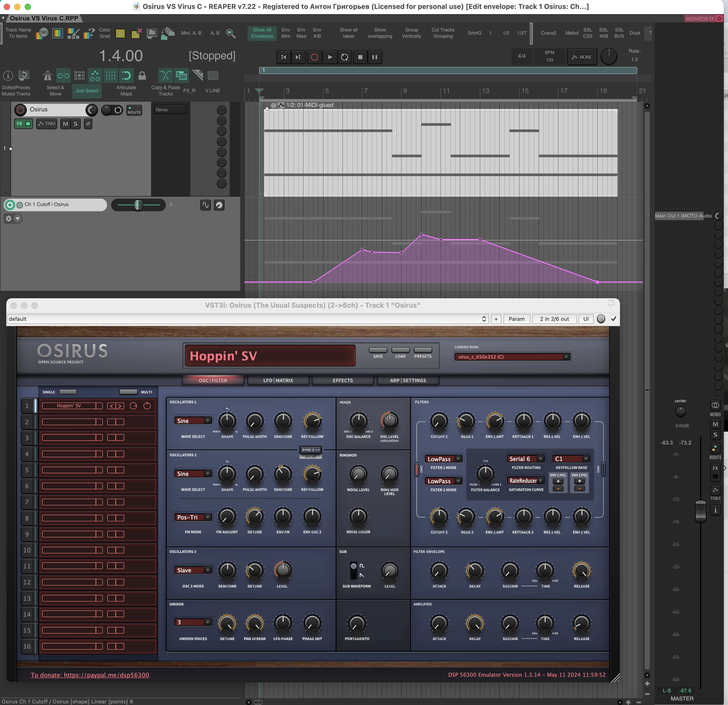Open OSC 3 MODE Slave dropdown
728x705 pixels.
click(x=193, y=570)
